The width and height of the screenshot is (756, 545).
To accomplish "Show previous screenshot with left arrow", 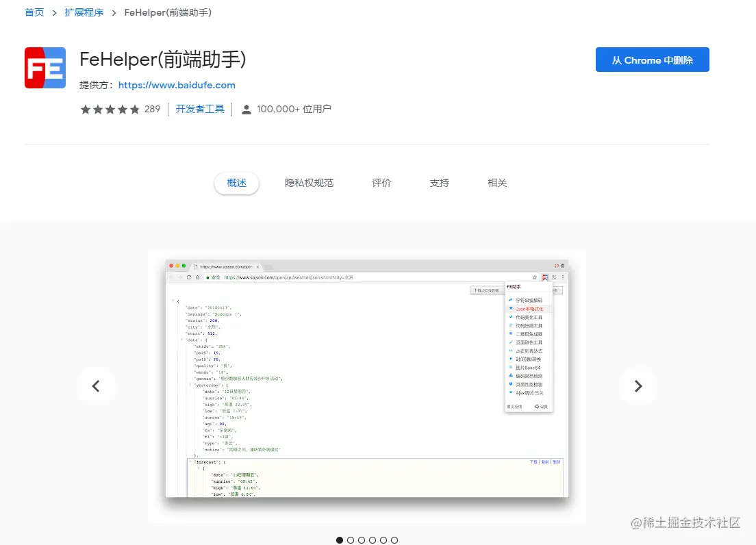I will [96, 386].
